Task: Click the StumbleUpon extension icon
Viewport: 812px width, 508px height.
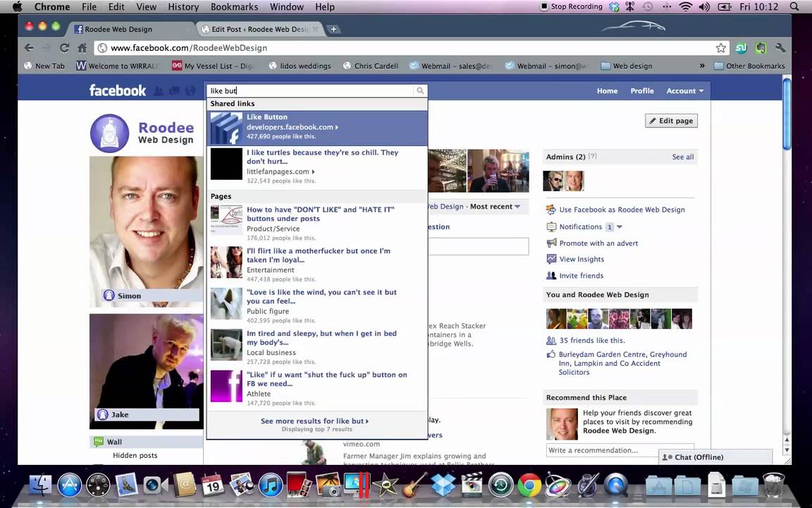Action: pos(741,48)
